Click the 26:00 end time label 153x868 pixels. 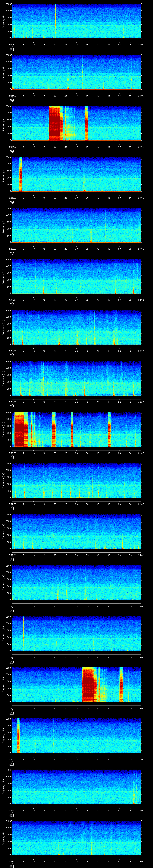click(141, 198)
